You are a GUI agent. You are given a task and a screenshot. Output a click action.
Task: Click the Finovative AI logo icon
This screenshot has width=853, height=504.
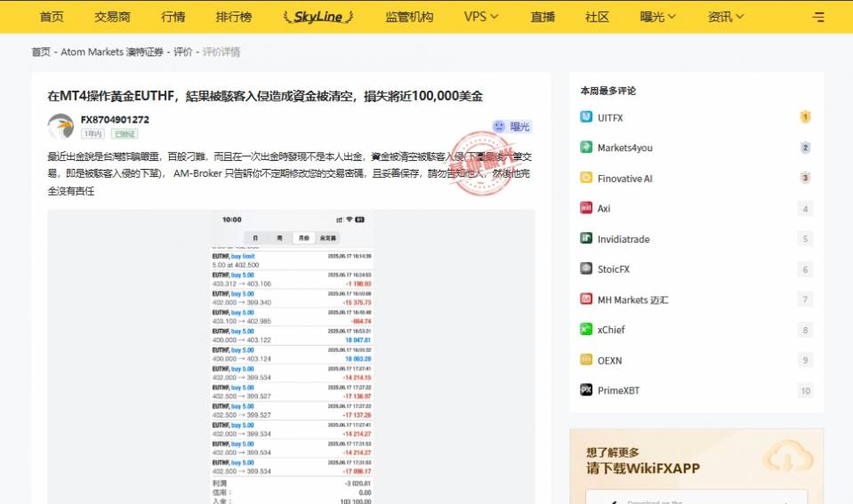point(586,178)
